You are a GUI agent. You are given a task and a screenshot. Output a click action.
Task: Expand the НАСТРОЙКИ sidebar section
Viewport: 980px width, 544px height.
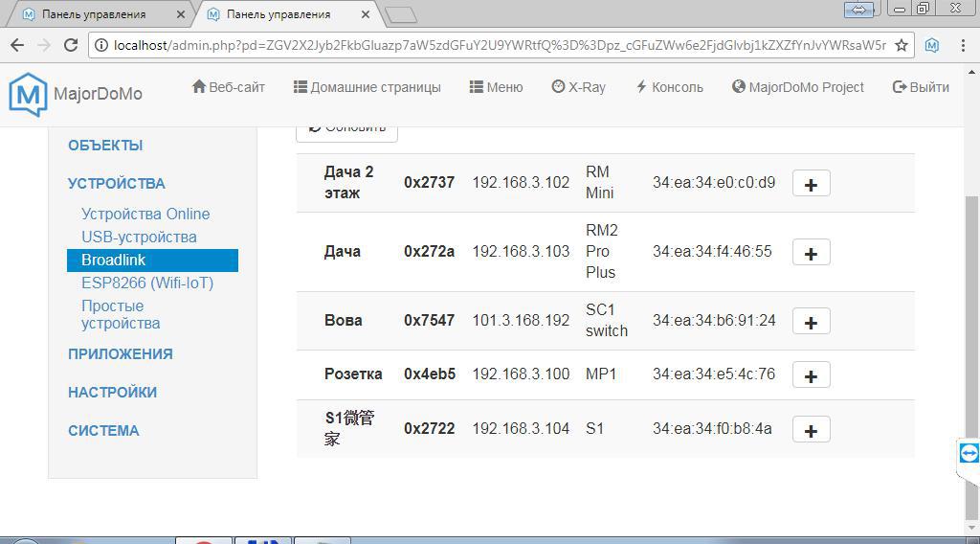(x=113, y=392)
